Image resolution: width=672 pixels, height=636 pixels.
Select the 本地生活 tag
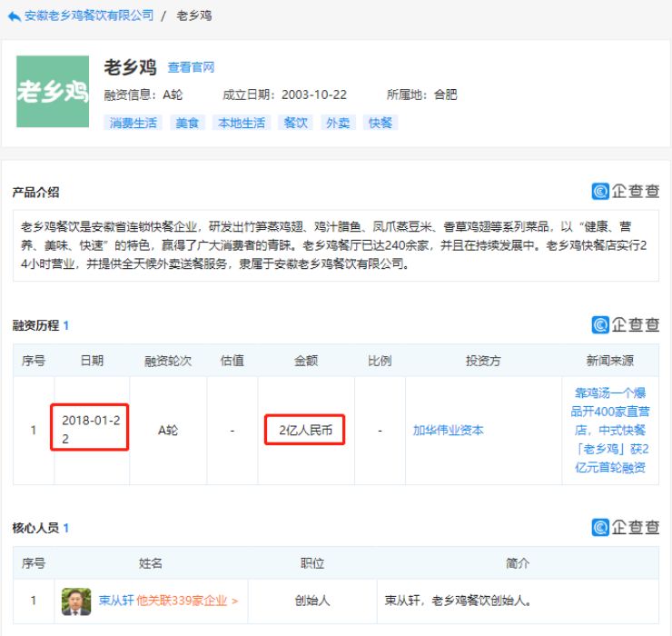coord(242,123)
